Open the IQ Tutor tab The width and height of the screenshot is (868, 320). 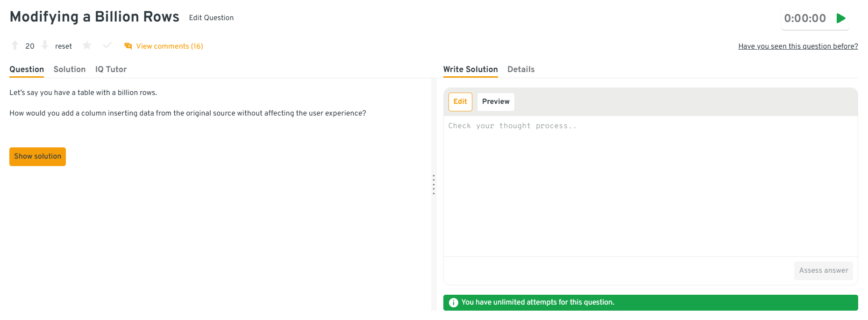111,69
